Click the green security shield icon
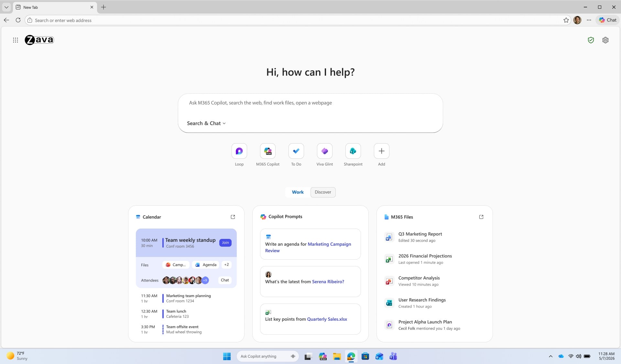Screen dimensions: 621x364 point(591,40)
